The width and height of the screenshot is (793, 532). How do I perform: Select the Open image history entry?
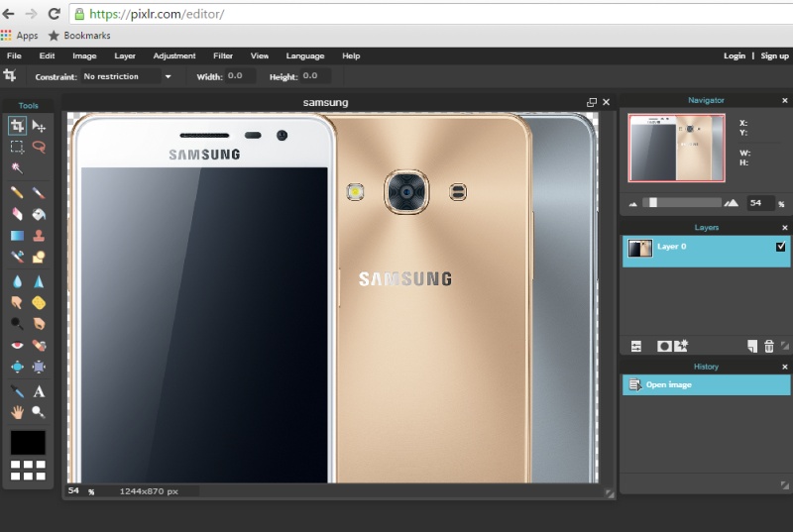706,385
